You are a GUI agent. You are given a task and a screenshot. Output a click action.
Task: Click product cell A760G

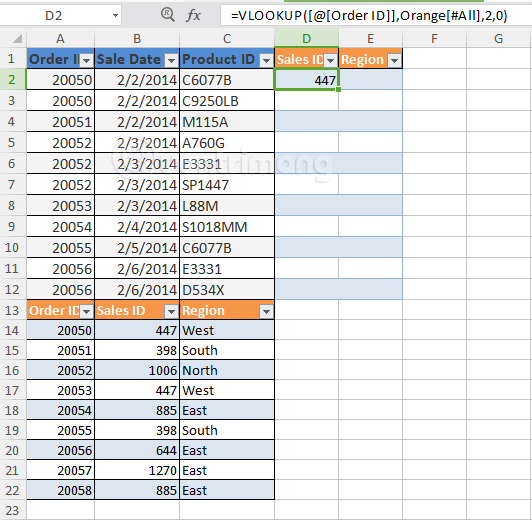[x=227, y=143]
